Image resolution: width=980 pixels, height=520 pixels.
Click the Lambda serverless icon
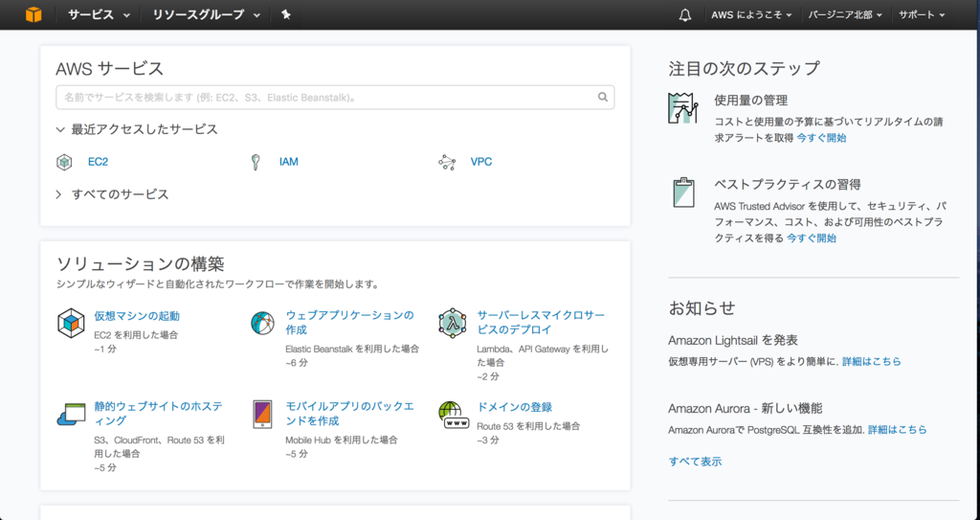tap(453, 324)
